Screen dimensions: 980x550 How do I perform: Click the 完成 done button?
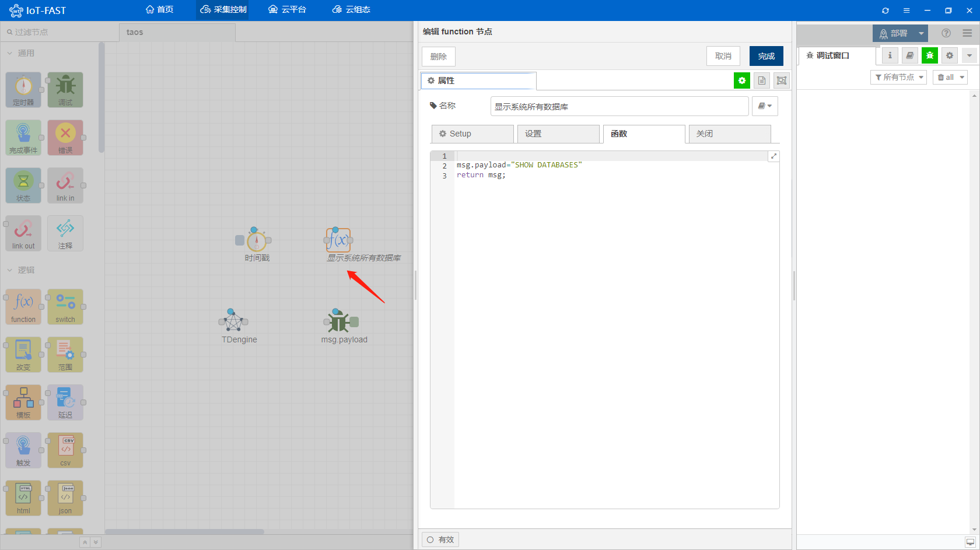click(x=766, y=56)
